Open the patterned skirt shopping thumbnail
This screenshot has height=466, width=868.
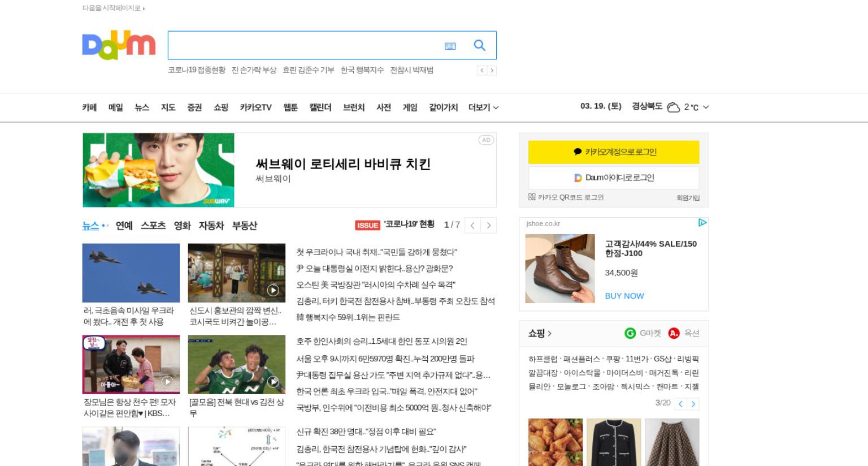tap(672, 442)
